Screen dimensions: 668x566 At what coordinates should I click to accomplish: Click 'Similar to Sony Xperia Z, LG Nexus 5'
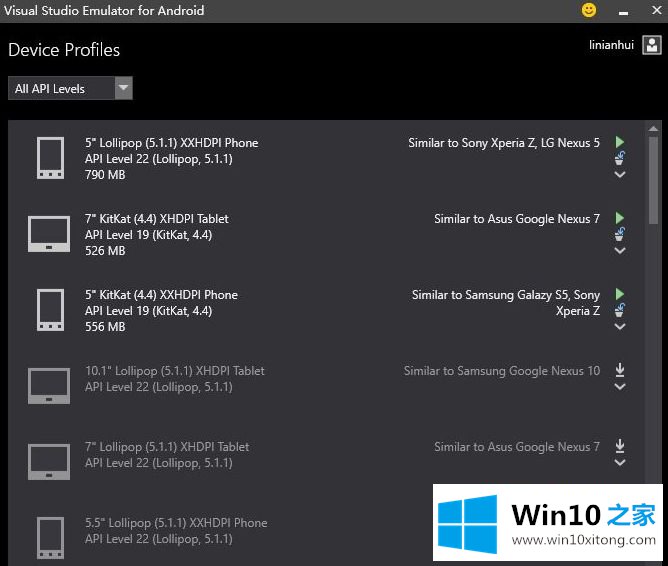pyautogui.click(x=504, y=143)
